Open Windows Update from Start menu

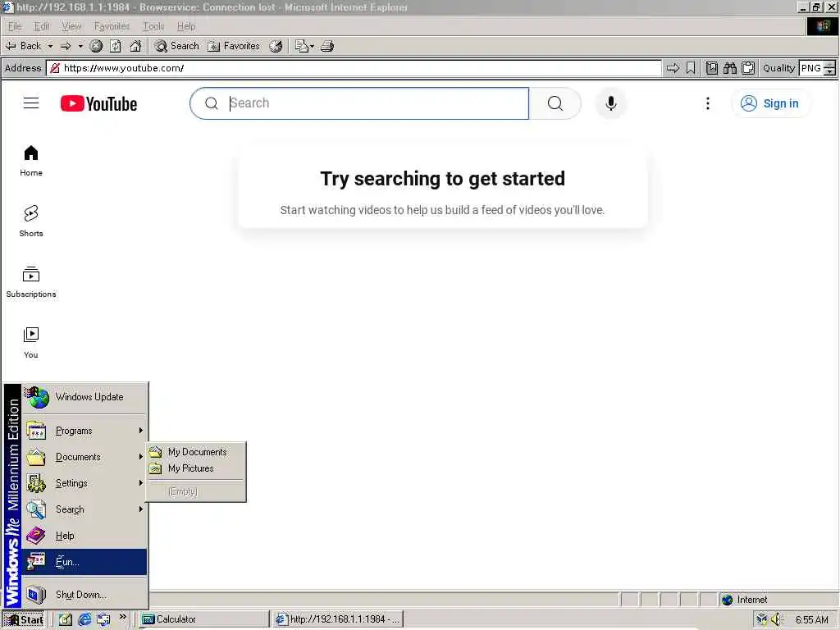click(84, 397)
